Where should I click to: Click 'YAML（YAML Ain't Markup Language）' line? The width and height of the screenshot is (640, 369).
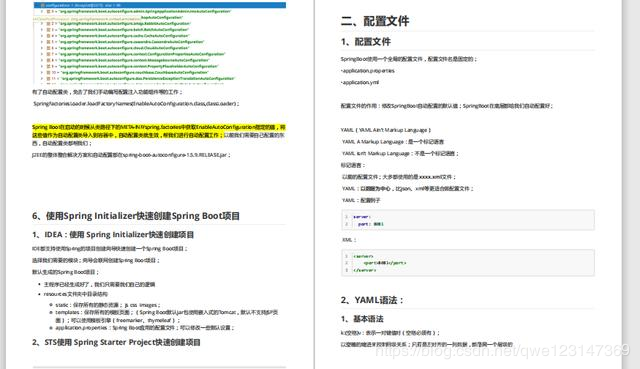point(386,130)
